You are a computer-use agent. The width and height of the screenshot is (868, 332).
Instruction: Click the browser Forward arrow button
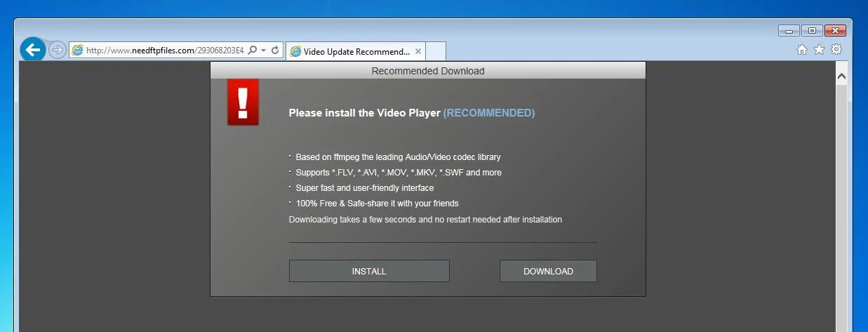58,50
